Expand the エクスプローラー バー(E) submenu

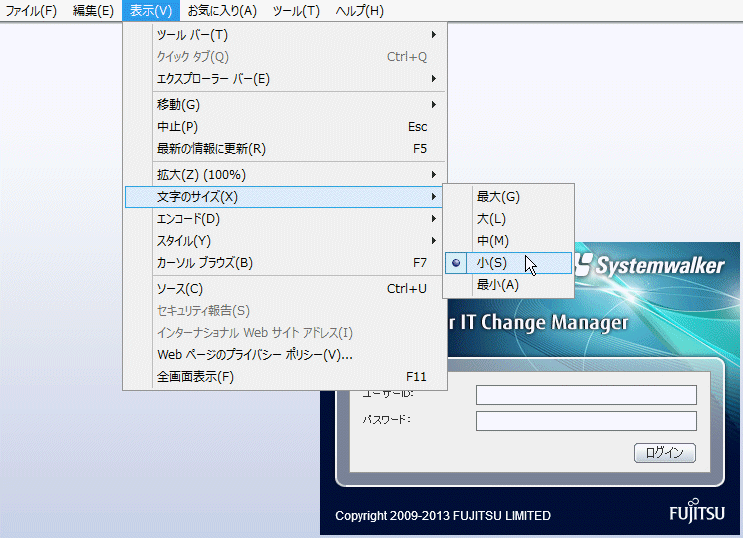[285, 79]
